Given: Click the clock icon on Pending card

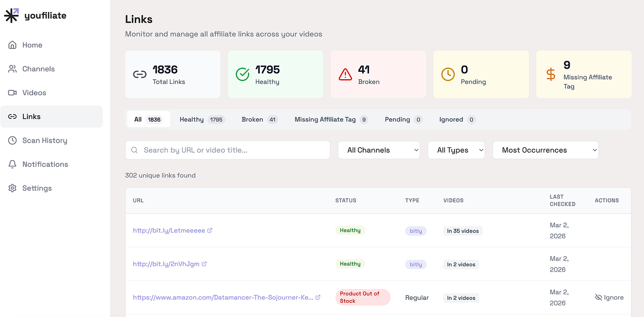Looking at the screenshot, I should point(448,74).
